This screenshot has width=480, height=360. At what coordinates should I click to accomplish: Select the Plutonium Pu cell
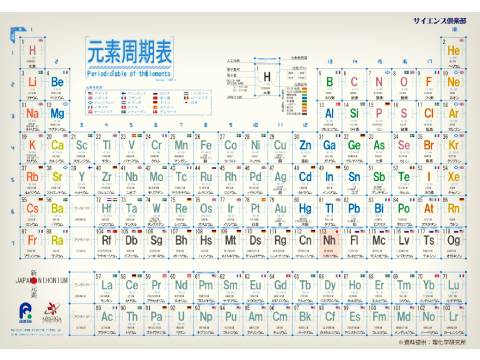(x=230, y=319)
